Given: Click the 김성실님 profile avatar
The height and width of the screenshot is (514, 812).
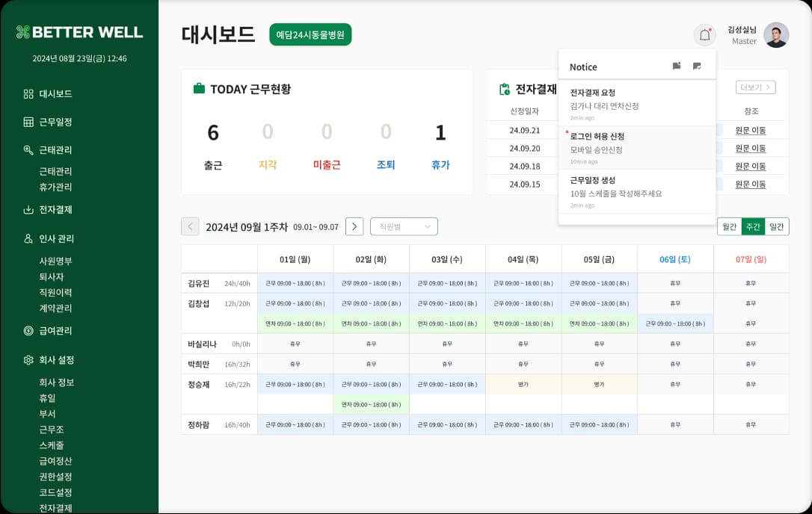Looking at the screenshot, I should [x=776, y=34].
